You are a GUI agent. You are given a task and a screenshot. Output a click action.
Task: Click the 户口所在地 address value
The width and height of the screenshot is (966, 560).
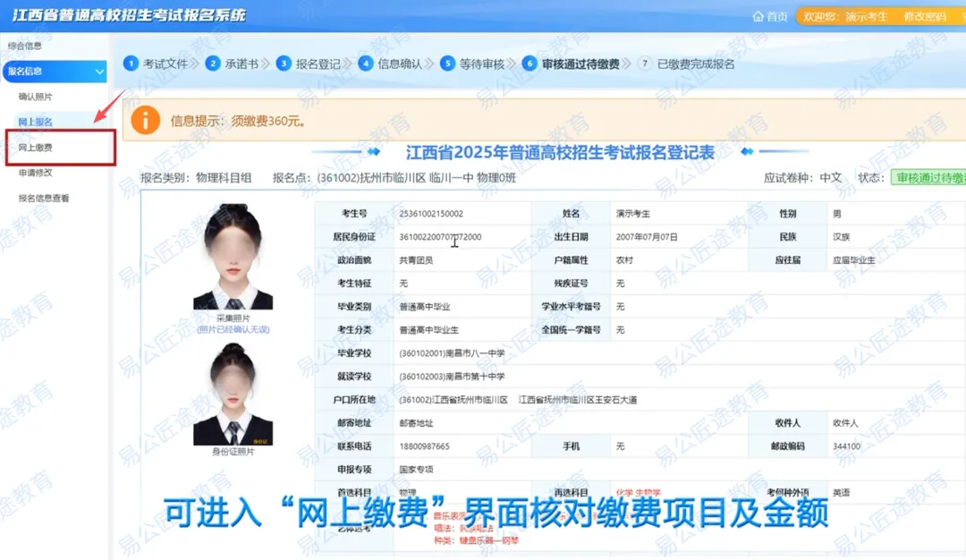pyautogui.click(x=518, y=400)
